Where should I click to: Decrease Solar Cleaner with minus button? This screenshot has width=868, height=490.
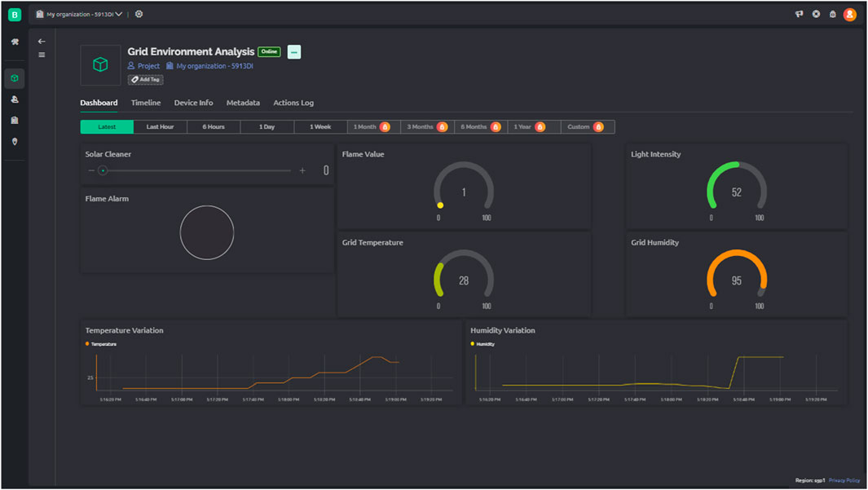[x=91, y=170]
